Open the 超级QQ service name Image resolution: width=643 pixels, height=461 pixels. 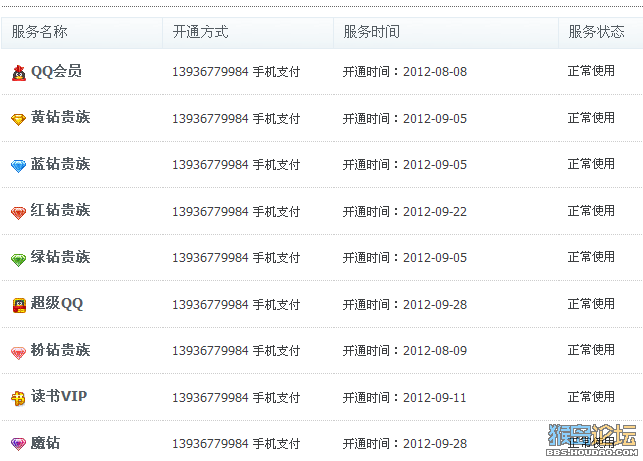pos(57,304)
